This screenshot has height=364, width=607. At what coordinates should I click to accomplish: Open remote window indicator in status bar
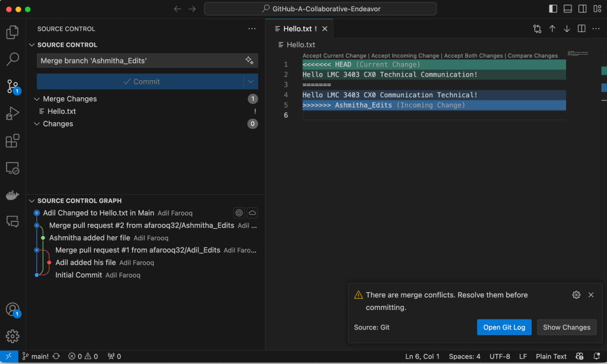point(9,356)
